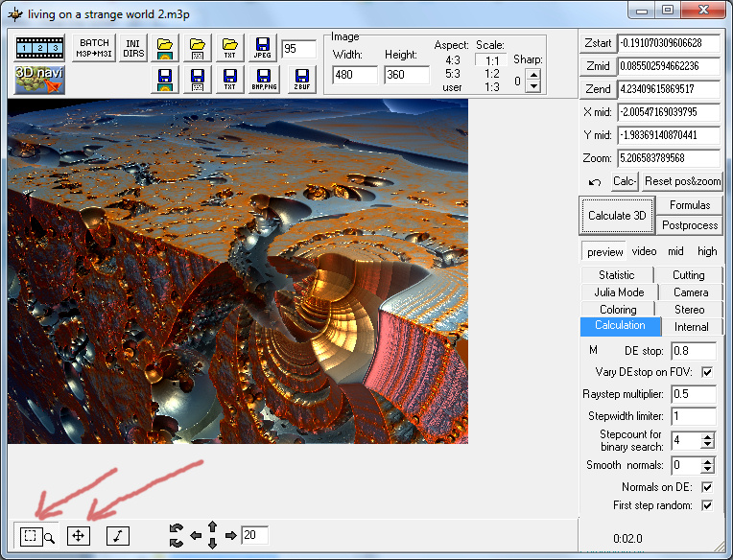Select the preview quality preset
733x560 pixels.
click(604, 252)
